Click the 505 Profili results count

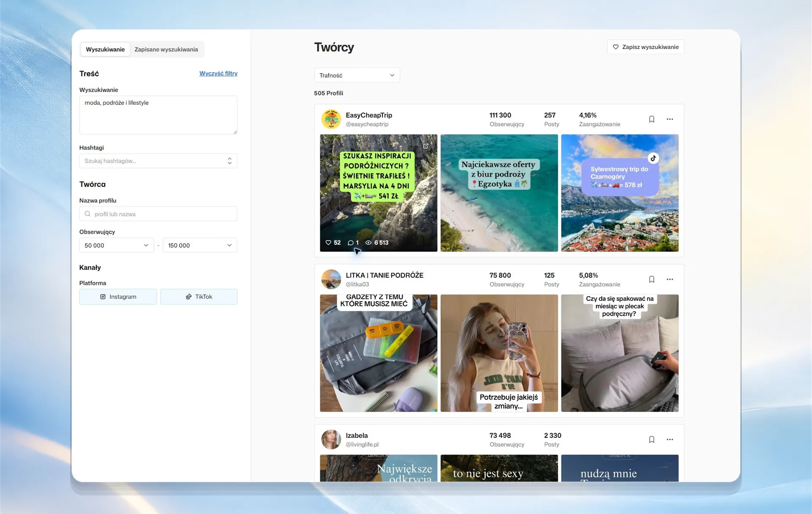[x=329, y=93]
